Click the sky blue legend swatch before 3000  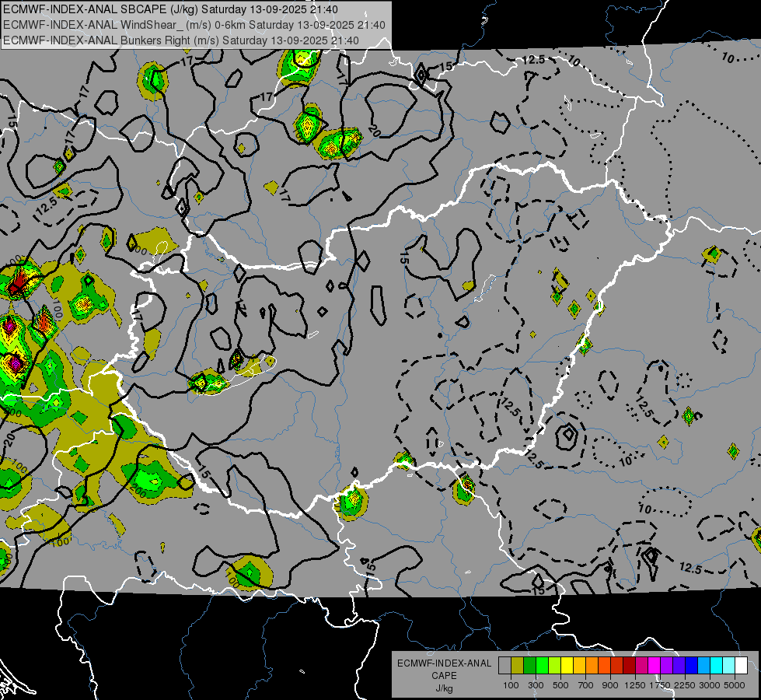(703, 666)
